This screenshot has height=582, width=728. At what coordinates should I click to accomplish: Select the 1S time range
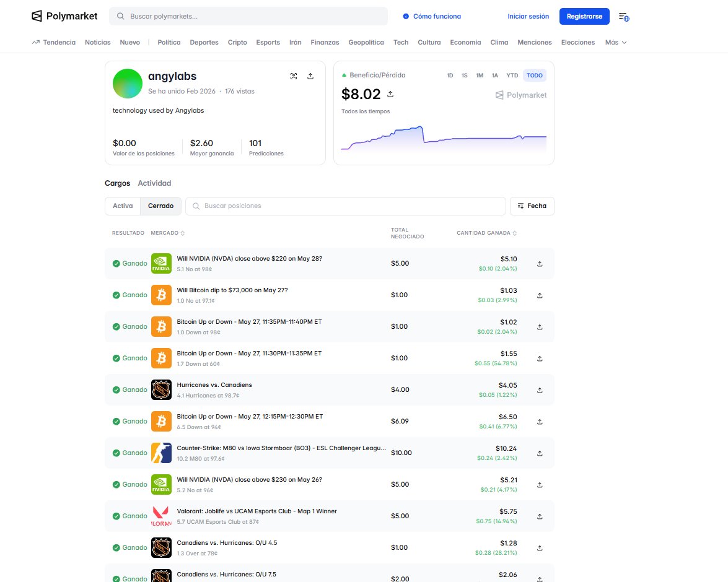pyautogui.click(x=464, y=75)
